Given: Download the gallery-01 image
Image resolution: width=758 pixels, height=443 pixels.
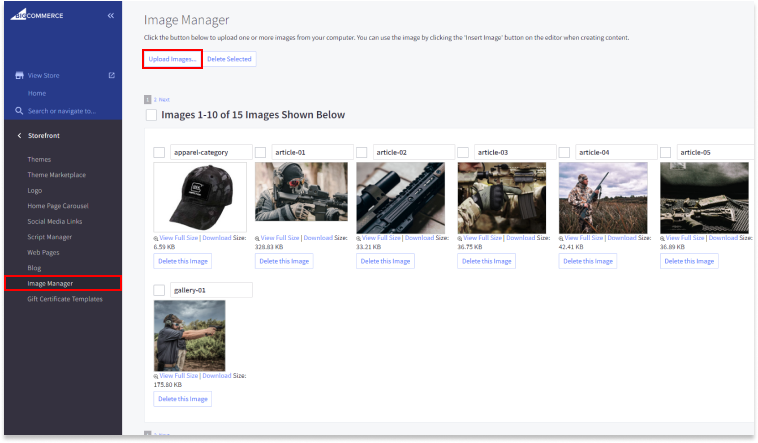Looking at the screenshot, I should click(217, 376).
